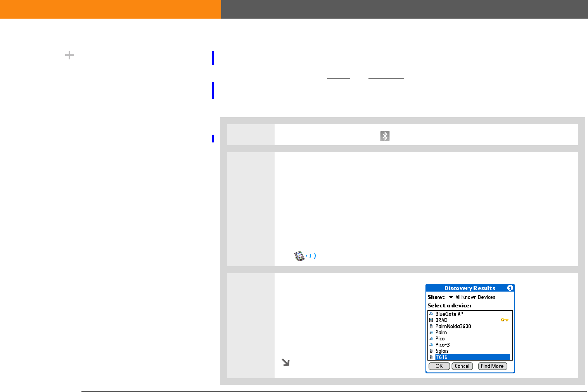Click the BlueGate AP device icon
This screenshot has height=392, width=588.
431,314
